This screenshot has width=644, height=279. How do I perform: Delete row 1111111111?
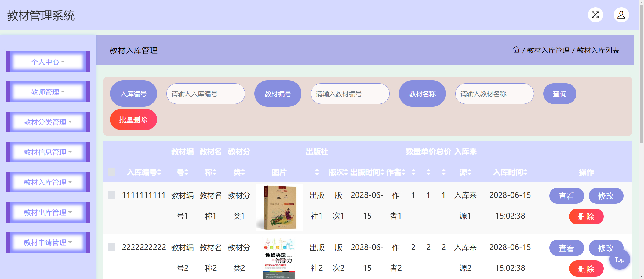pyautogui.click(x=586, y=217)
